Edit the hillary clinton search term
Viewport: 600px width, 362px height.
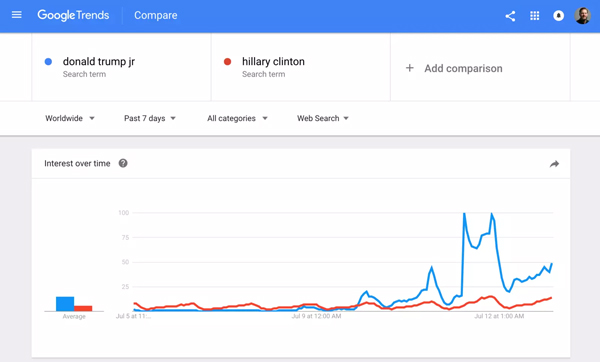[x=273, y=62]
